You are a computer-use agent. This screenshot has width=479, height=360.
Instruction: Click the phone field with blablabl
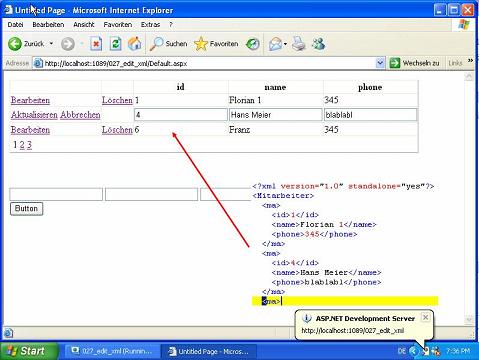click(370, 115)
